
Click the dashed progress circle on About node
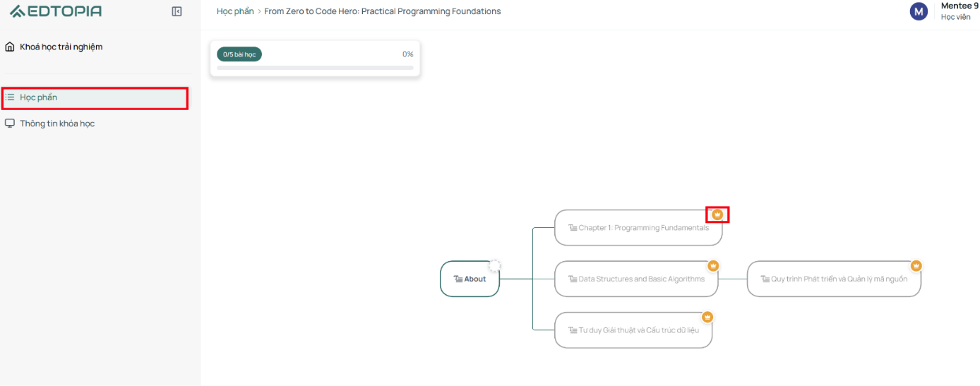click(x=494, y=265)
